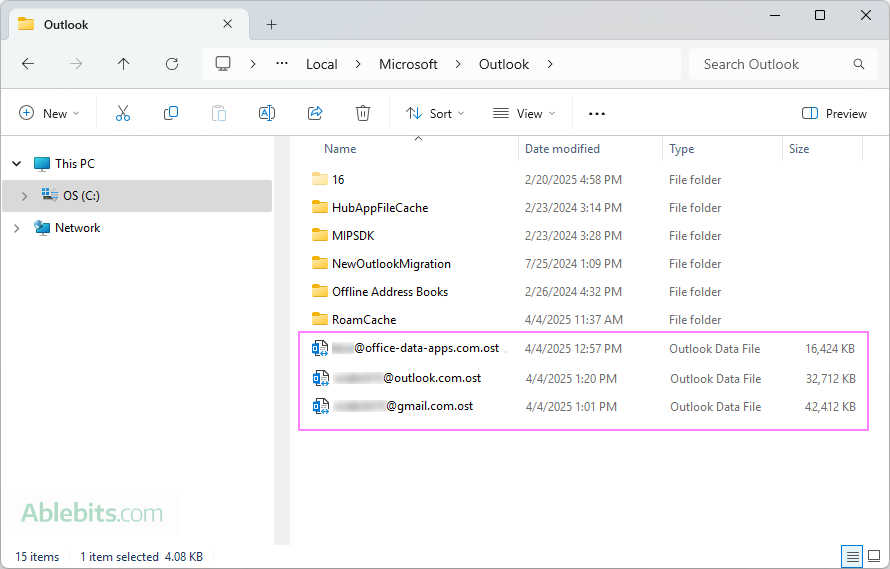Expand chevron after the PC icon in address bar
Viewport: 890px width, 569px height.
point(253,64)
